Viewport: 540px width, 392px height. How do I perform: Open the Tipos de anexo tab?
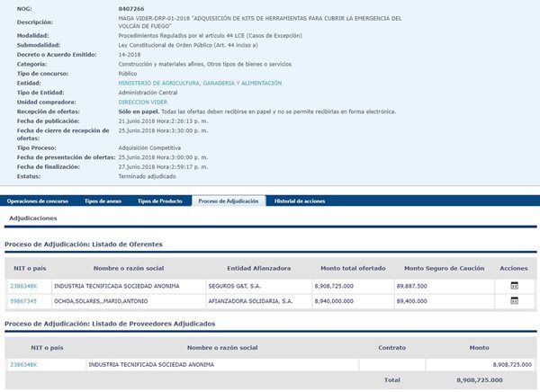(102, 200)
